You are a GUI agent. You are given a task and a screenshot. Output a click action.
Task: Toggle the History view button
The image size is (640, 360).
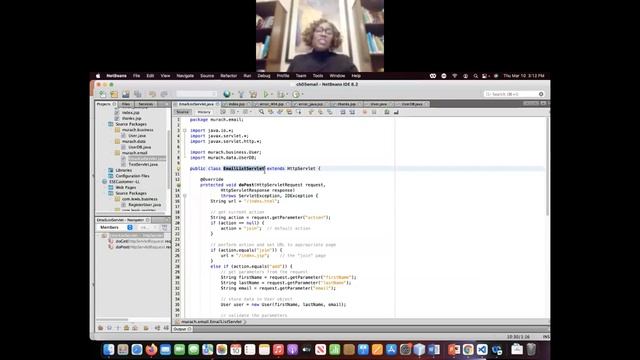[x=204, y=112]
